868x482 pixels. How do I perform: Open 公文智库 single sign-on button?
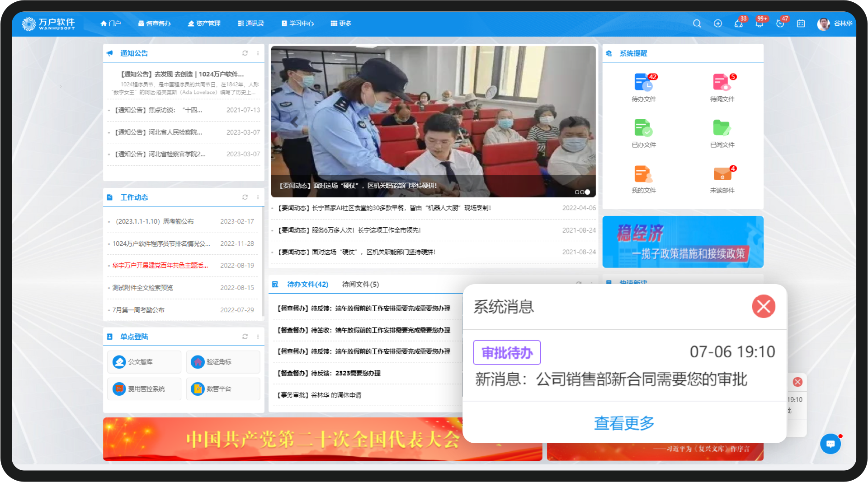tap(144, 362)
